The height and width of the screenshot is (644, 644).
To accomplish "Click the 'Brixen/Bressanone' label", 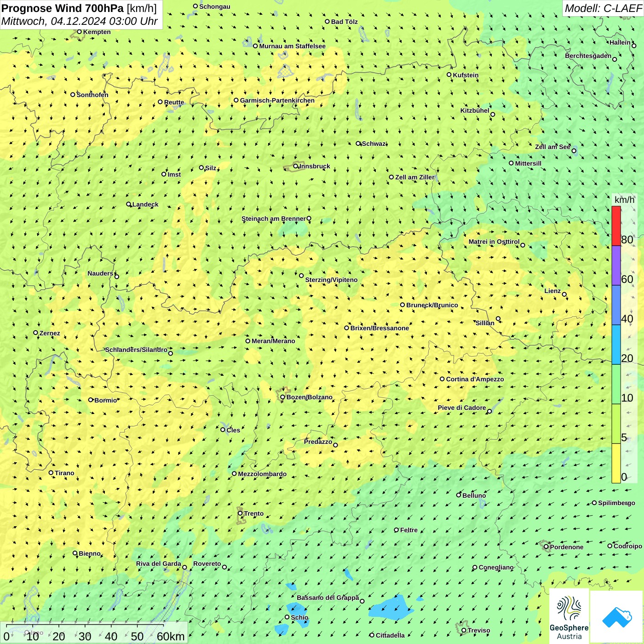I will (x=379, y=328).
